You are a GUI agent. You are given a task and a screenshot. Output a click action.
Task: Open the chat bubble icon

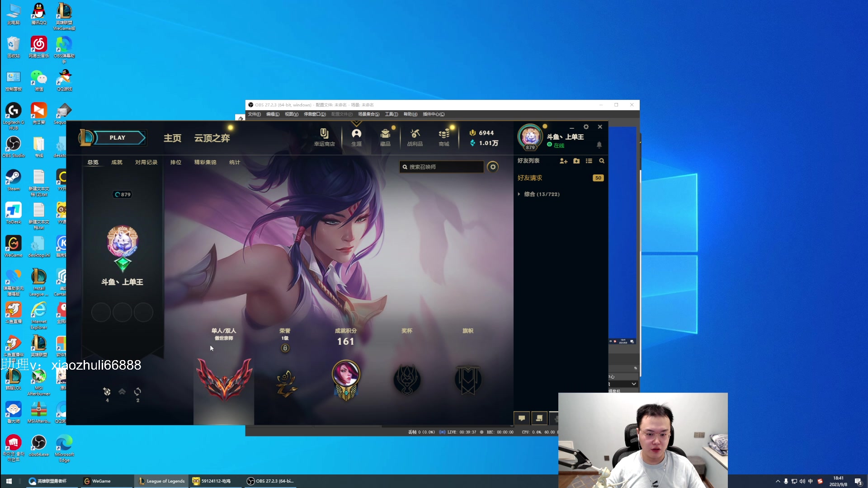pos(522,418)
